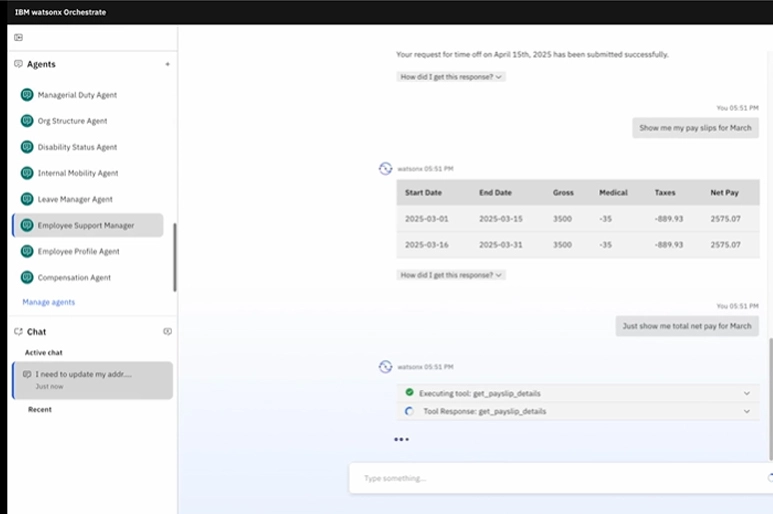773x514 pixels.
Task: Click end date cell 2025-03-15
Action: (x=501, y=219)
